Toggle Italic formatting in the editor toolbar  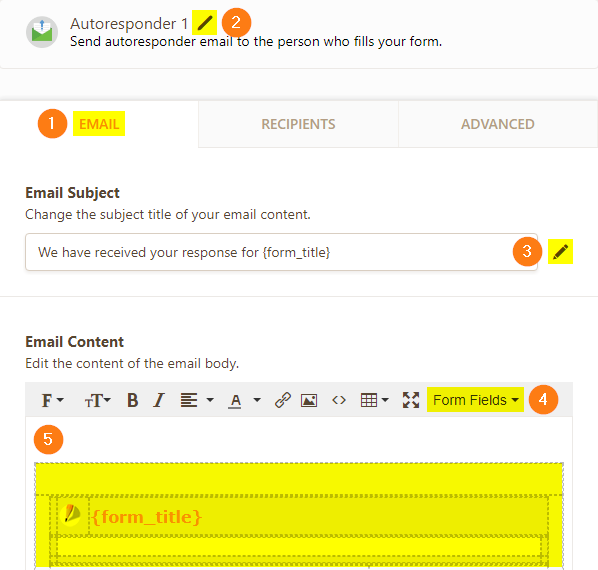pos(159,400)
